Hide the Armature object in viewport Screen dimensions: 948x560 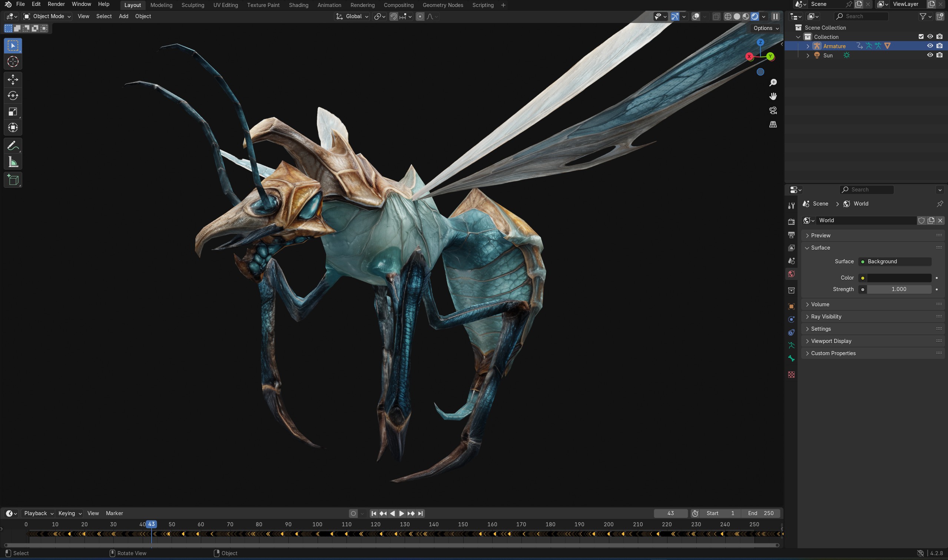[930, 46]
